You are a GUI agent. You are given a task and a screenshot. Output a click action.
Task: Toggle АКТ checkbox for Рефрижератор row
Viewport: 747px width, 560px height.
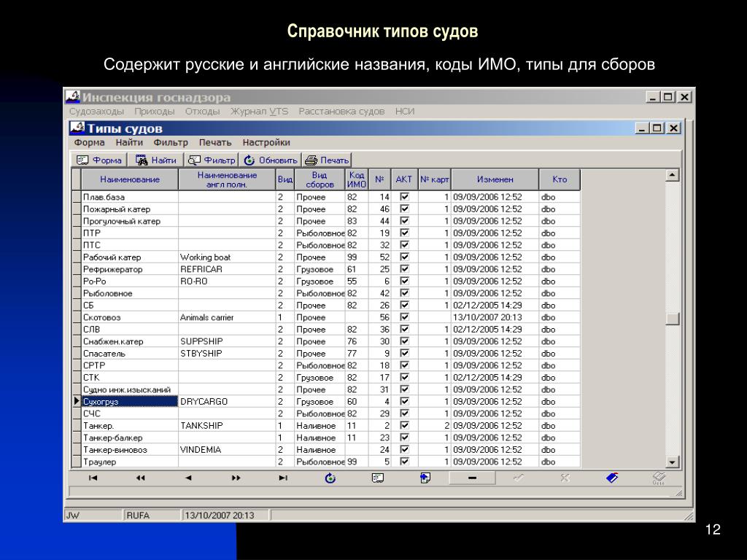click(x=404, y=268)
